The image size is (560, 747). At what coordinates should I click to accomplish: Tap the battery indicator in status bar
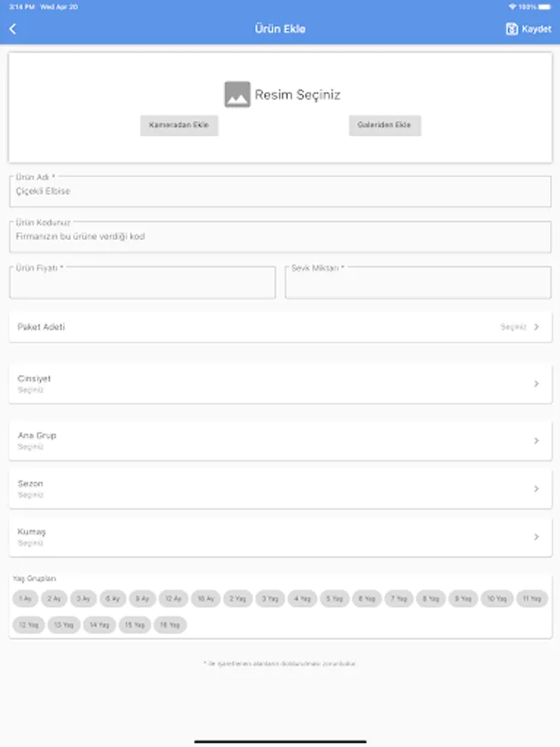(x=544, y=7)
